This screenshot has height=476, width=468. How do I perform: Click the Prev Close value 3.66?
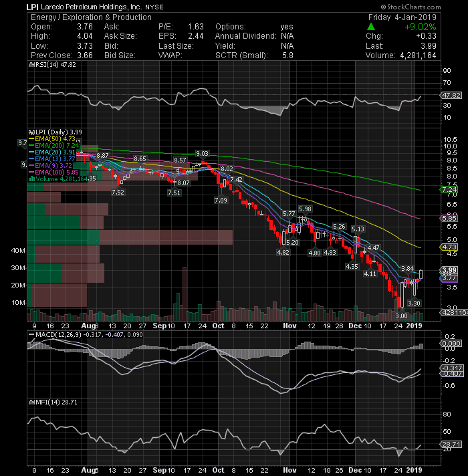(x=85, y=55)
